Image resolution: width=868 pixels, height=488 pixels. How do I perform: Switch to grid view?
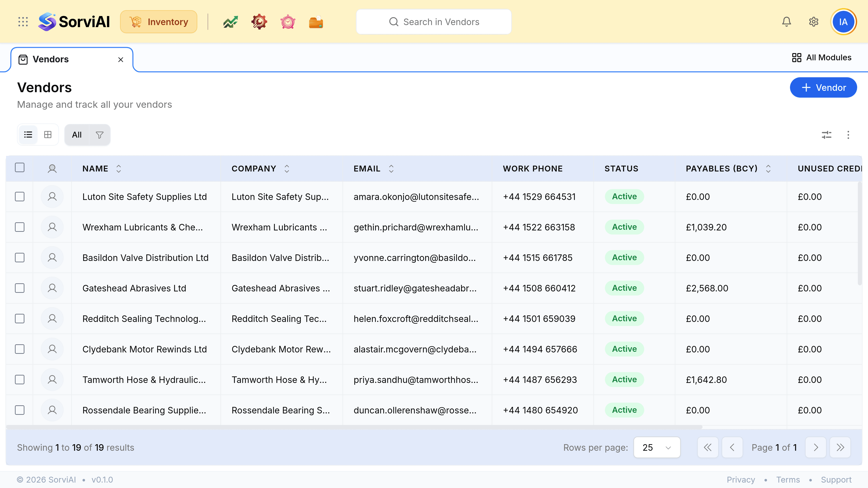click(48, 135)
